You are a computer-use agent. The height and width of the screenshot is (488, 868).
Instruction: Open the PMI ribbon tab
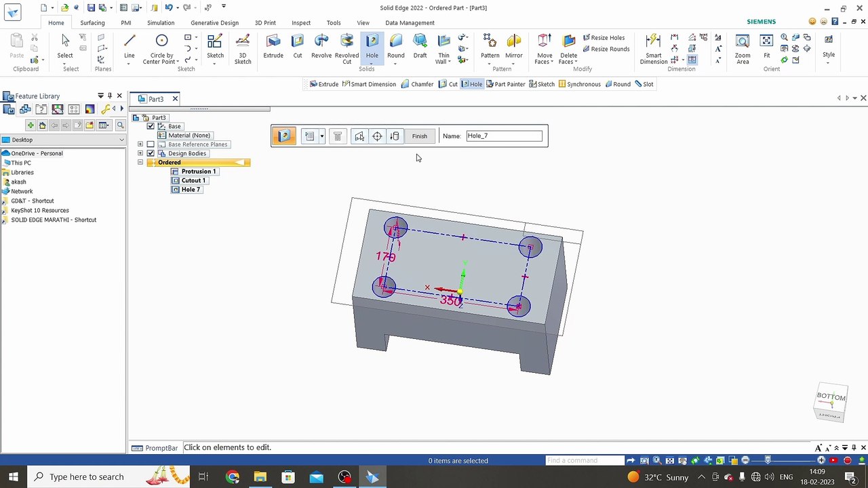[x=126, y=22]
